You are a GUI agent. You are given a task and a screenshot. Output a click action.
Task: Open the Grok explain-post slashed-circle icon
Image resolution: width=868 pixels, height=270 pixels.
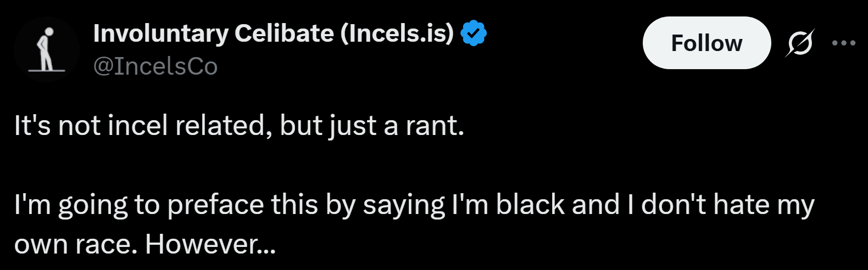tap(800, 43)
